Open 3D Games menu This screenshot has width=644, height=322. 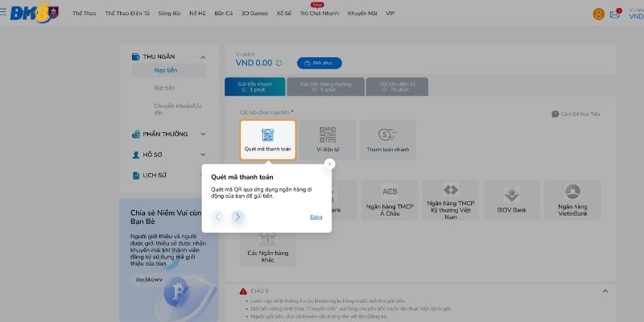coord(254,13)
